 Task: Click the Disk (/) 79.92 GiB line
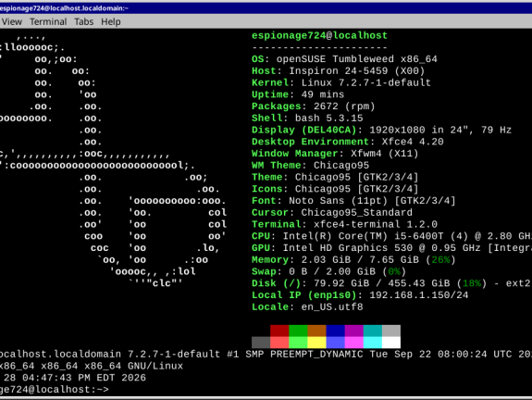[391, 283]
